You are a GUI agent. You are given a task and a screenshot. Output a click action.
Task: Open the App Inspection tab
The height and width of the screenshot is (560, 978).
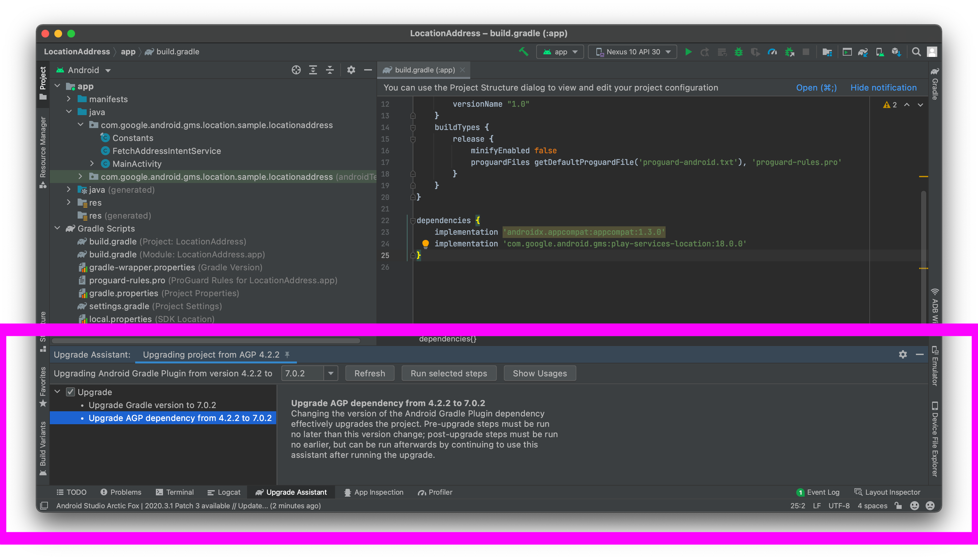click(374, 492)
